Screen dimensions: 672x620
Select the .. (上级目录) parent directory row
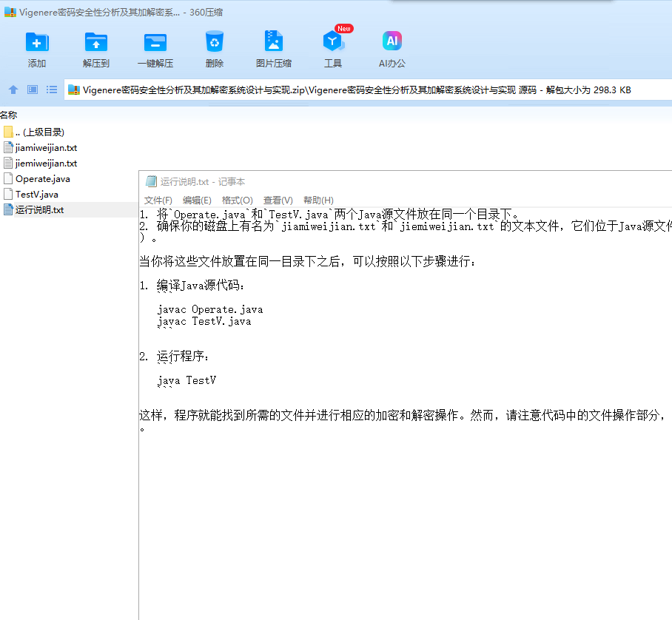(x=40, y=132)
